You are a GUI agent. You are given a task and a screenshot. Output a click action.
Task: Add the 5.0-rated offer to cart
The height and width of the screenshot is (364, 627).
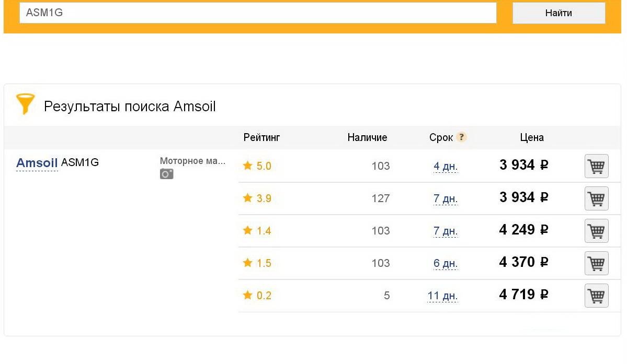point(596,166)
